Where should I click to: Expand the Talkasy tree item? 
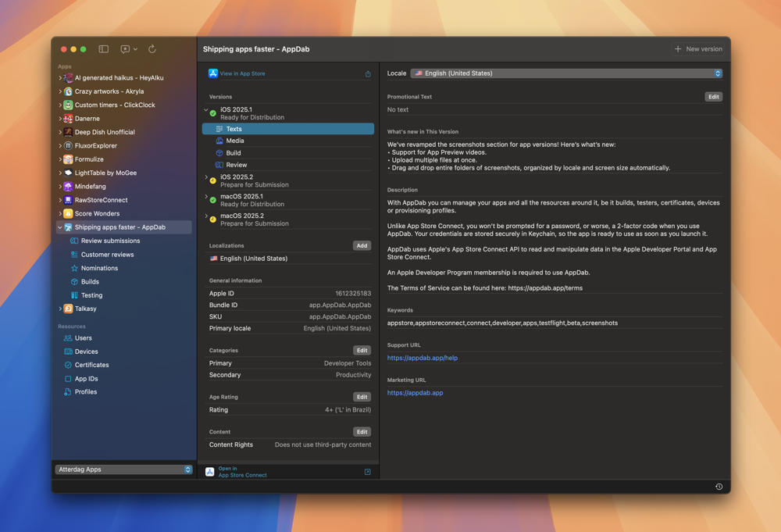click(x=60, y=309)
